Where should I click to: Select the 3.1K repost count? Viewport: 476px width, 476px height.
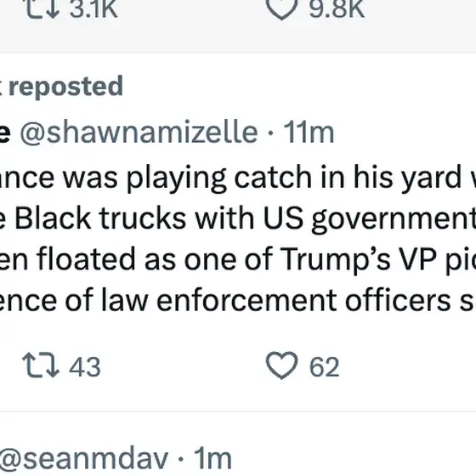[93, 9]
